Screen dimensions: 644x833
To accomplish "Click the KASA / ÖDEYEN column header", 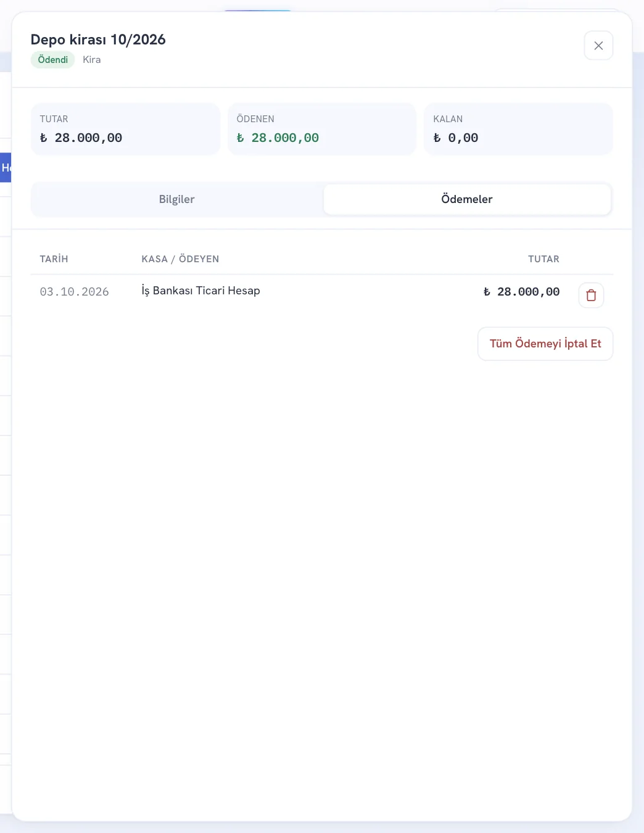I will [180, 259].
